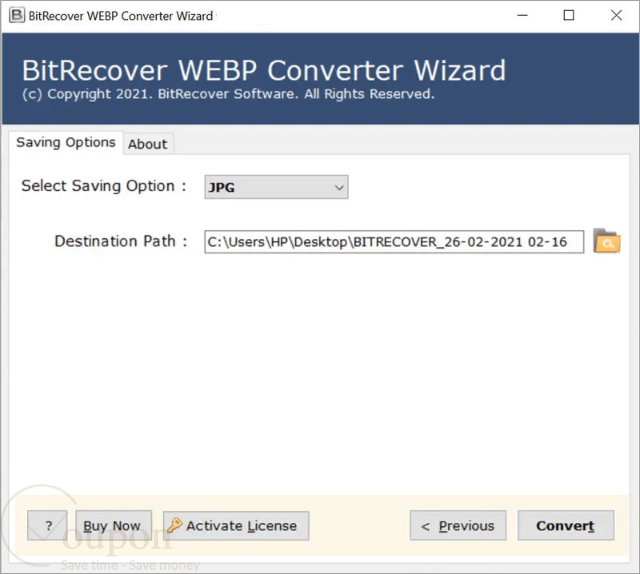Click the BitRecover WEBP Converter Wizard banner heading

pos(264,70)
